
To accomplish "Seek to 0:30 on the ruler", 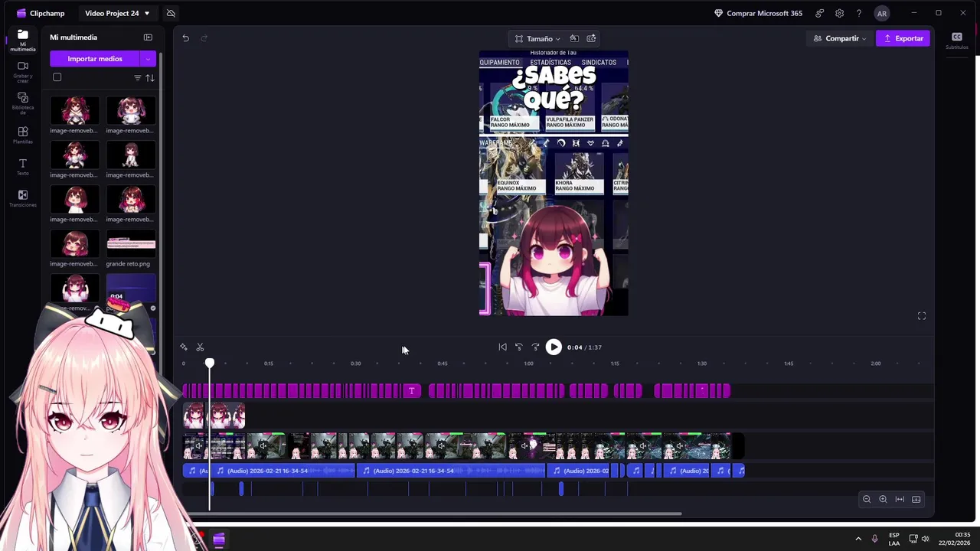I will click(355, 364).
